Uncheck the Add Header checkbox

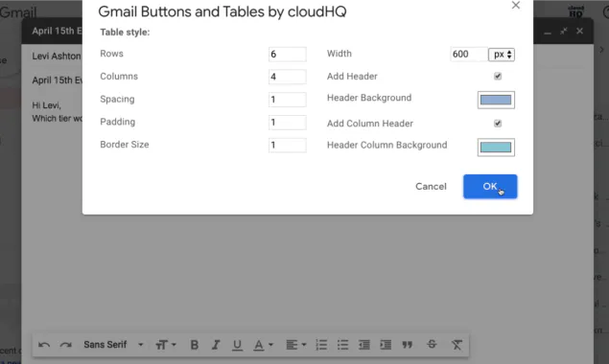click(498, 76)
